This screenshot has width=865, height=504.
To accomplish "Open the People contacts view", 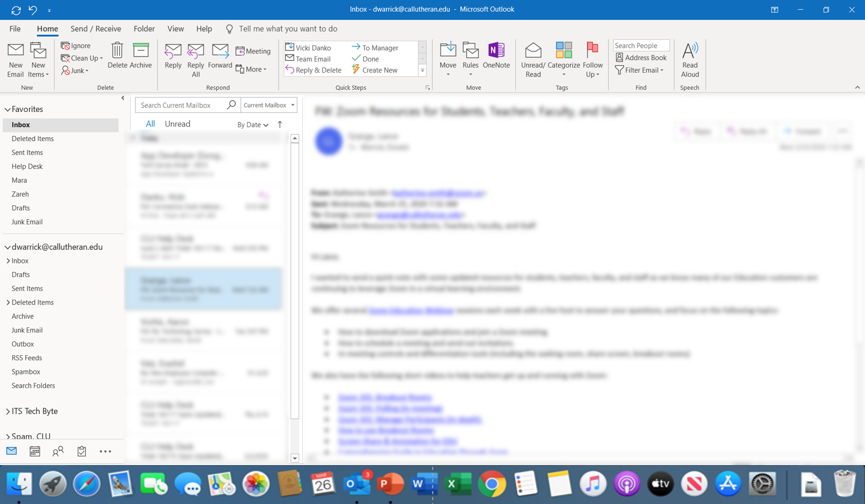I will 58,452.
